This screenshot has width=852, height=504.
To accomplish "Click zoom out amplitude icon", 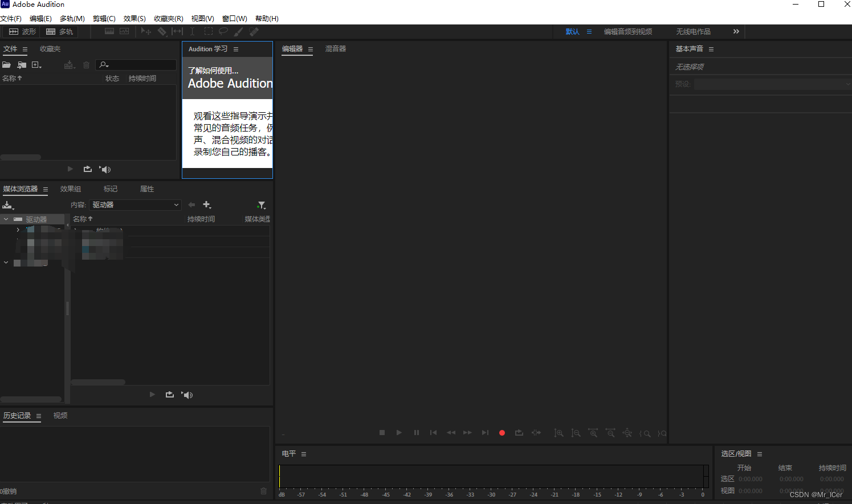I will pos(576,433).
